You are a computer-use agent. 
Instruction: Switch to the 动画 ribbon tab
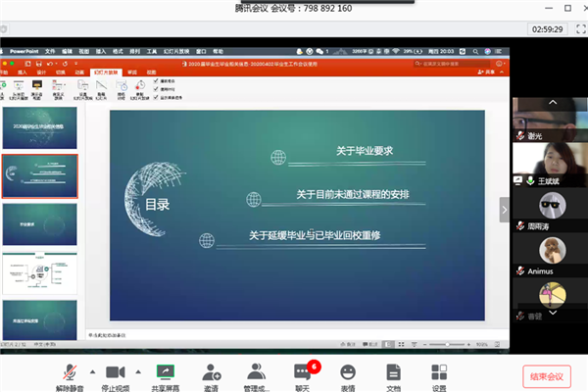coord(79,73)
